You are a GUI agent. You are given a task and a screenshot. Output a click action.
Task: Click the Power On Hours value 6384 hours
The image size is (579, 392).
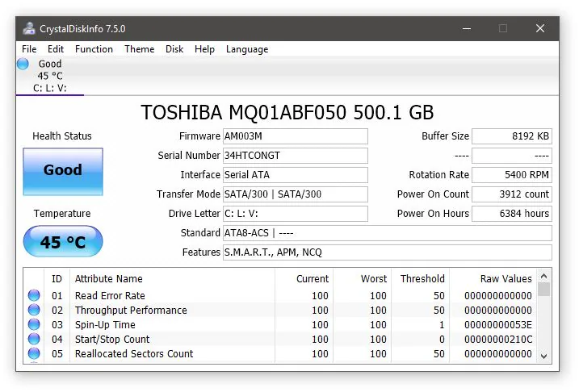[512, 214]
